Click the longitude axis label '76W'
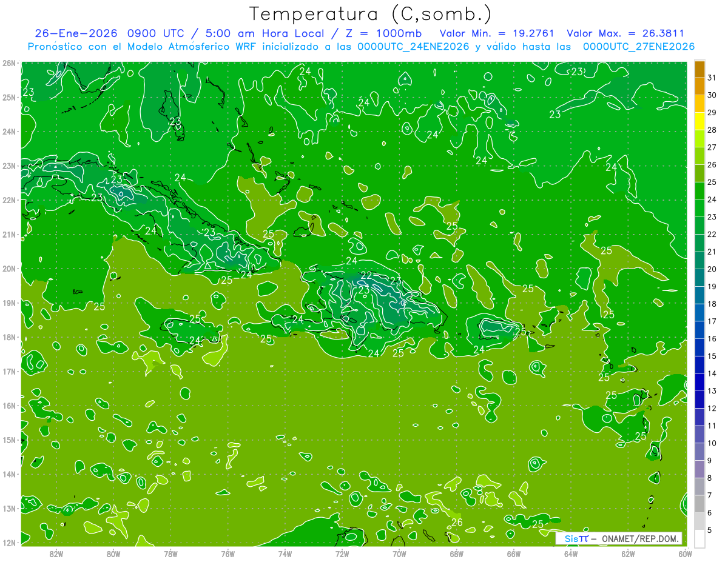This screenshot has height=562, width=728. (227, 554)
